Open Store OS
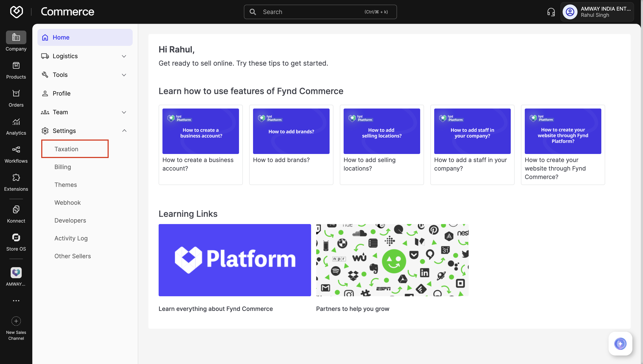 (x=16, y=242)
